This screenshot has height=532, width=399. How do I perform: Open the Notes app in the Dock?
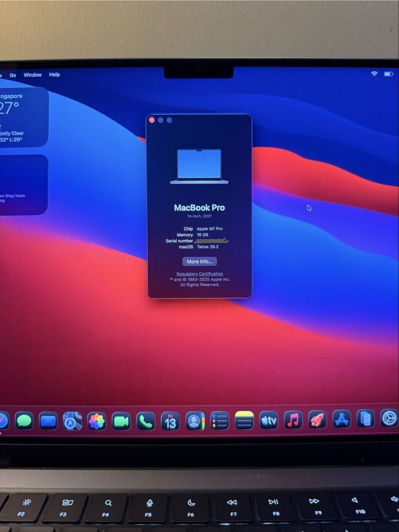coord(244,421)
